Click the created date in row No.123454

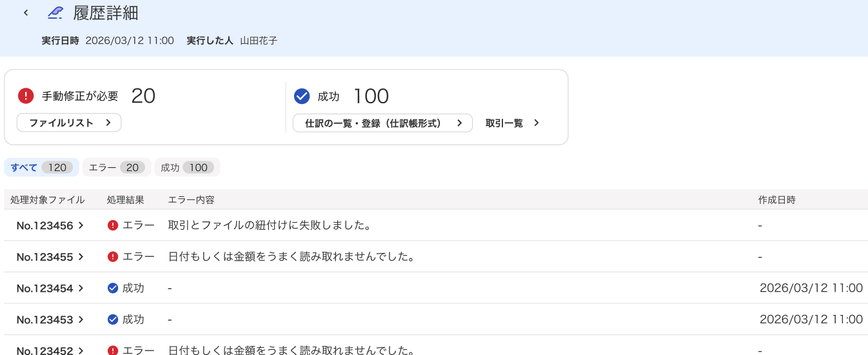click(x=811, y=288)
